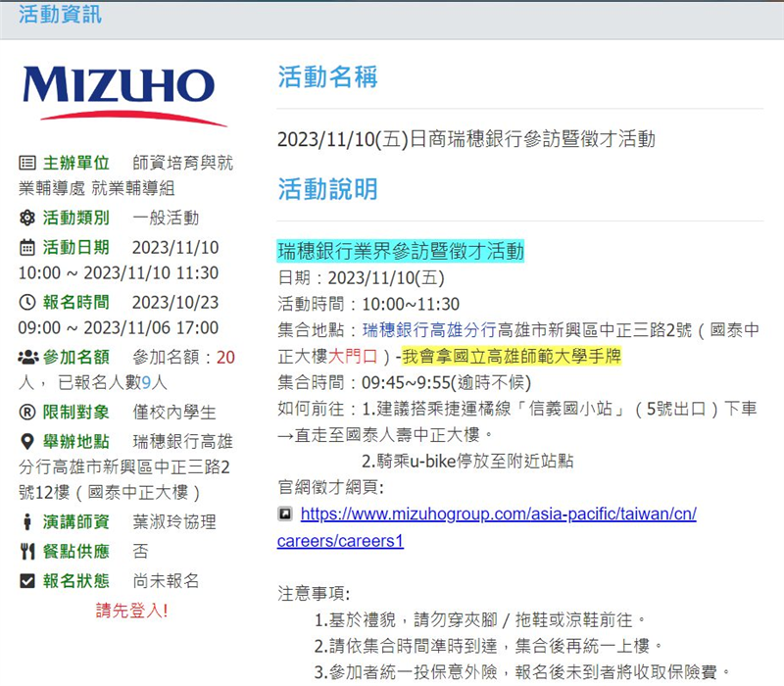The height and width of the screenshot is (686, 784).
Task: Click the 參加名額 label
Action: pyautogui.click(x=76, y=357)
